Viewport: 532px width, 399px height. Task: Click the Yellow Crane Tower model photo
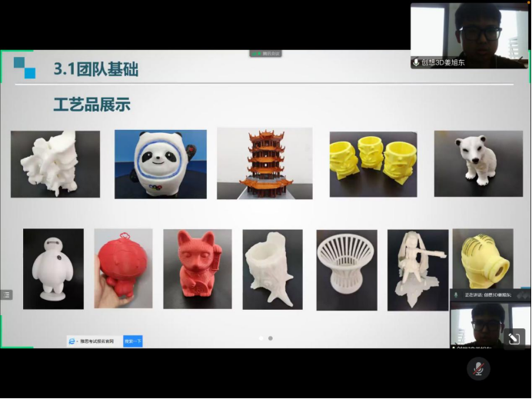pos(264,163)
